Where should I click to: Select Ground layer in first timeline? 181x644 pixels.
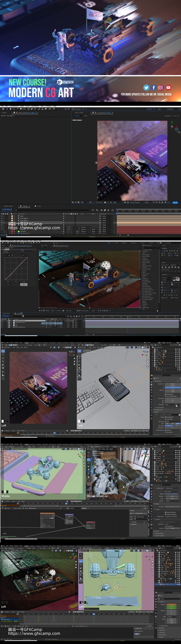(x=23, y=232)
